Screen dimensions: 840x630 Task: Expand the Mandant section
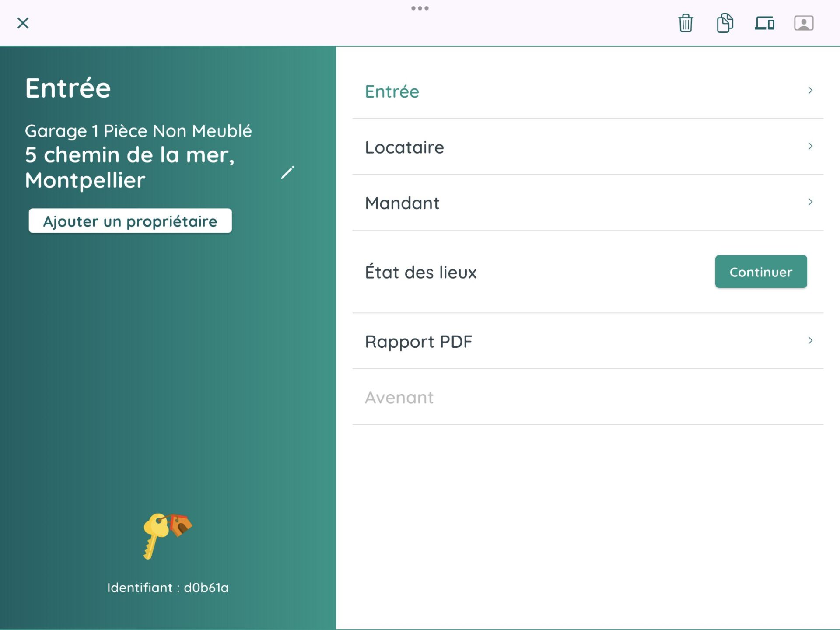pyautogui.click(x=810, y=202)
